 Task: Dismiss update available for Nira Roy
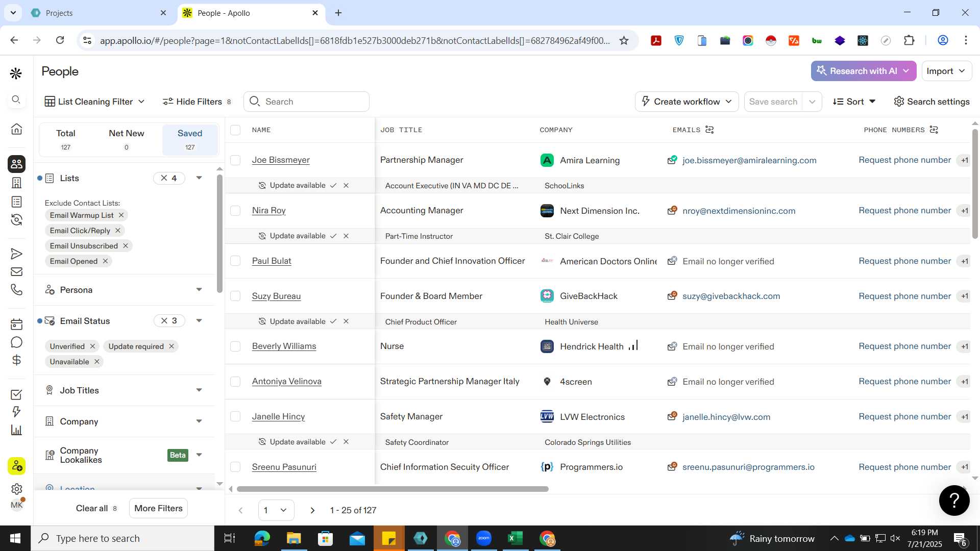coord(346,236)
